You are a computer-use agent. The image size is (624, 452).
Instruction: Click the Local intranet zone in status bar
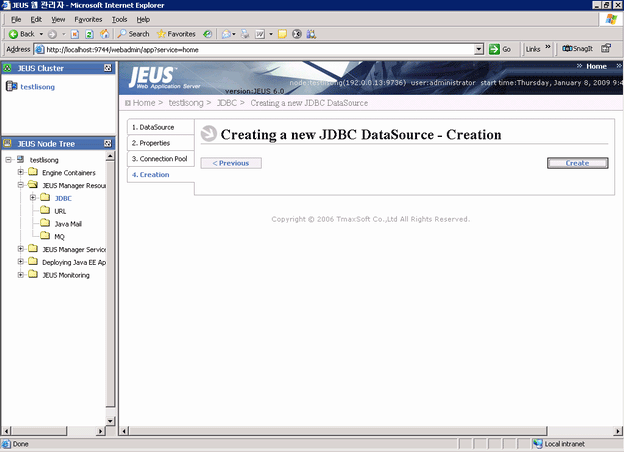(560, 444)
